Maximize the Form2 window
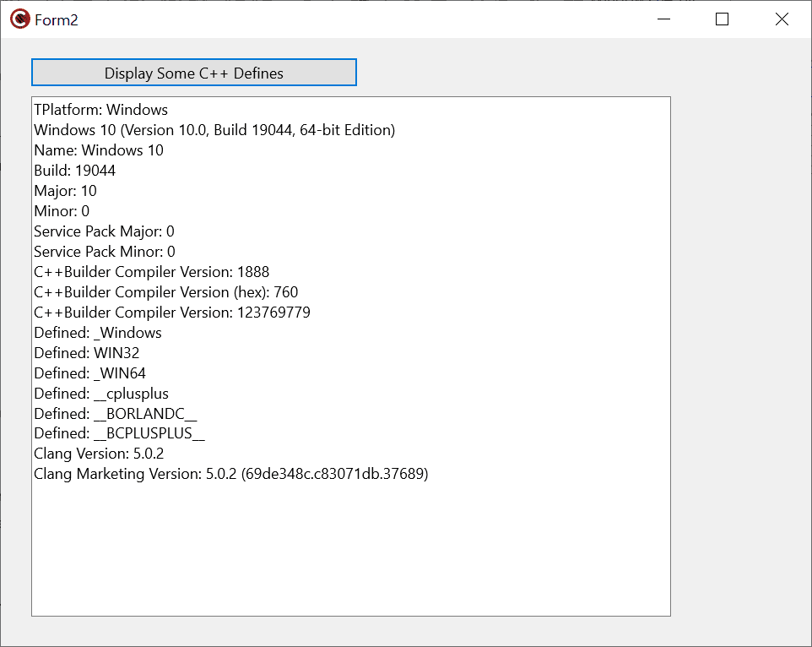This screenshot has height=647, width=812. pos(722,19)
